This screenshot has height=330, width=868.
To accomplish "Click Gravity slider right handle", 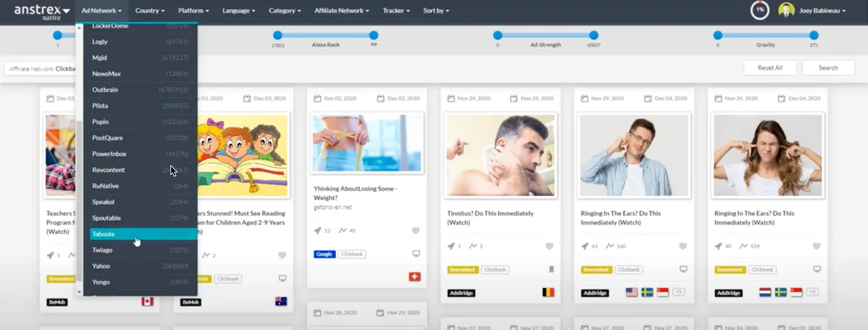I will click(x=814, y=35).
